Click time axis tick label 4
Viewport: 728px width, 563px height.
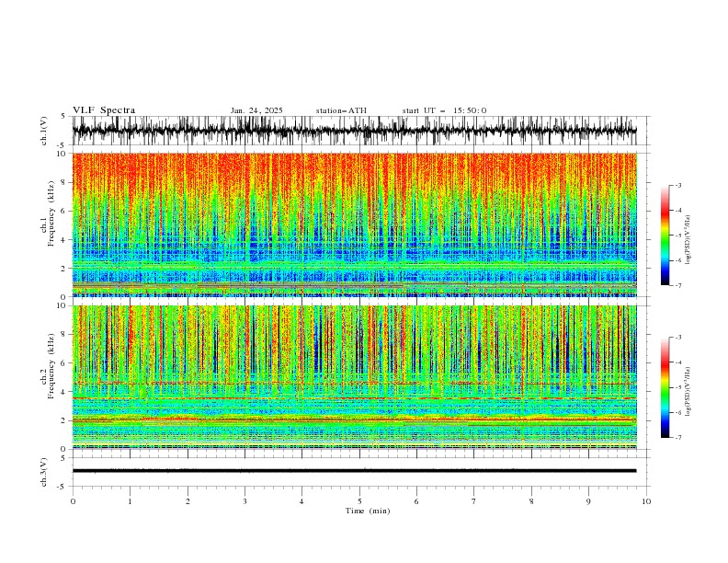[x=301, y=501]
